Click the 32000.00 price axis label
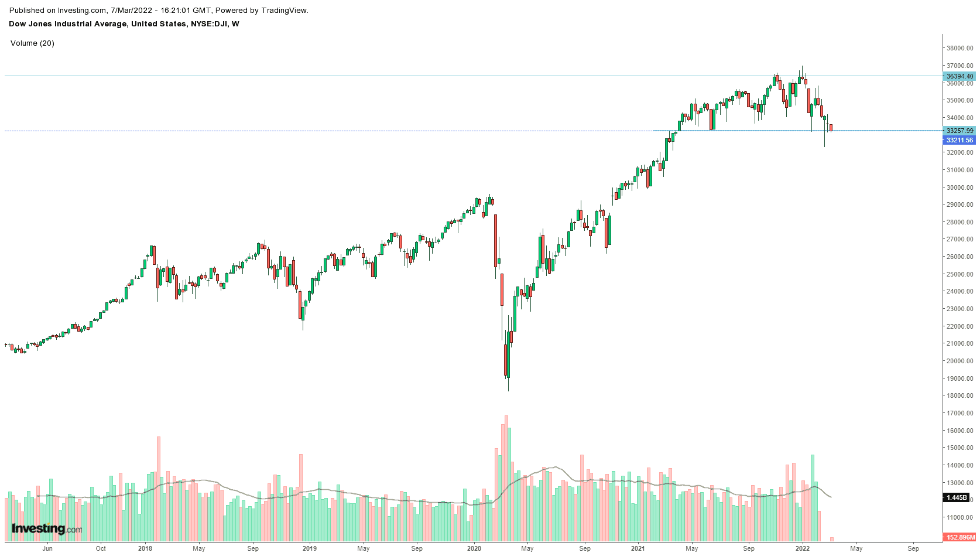Screen dimensions: 980x556 [960, 153]
